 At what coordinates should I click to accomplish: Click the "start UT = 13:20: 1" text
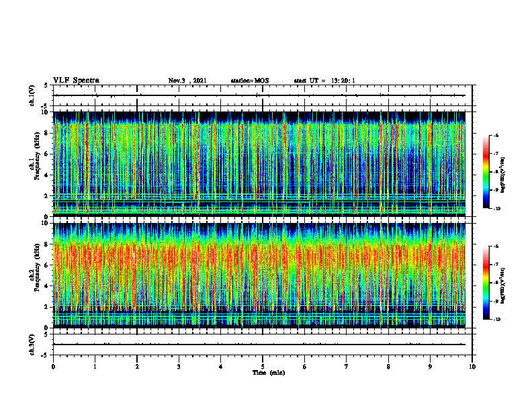tap(324, 81)
